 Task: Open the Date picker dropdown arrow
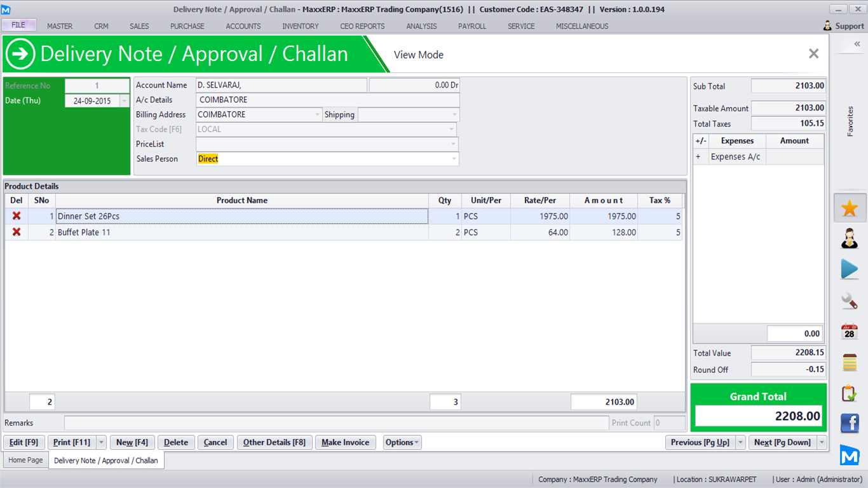124,101
